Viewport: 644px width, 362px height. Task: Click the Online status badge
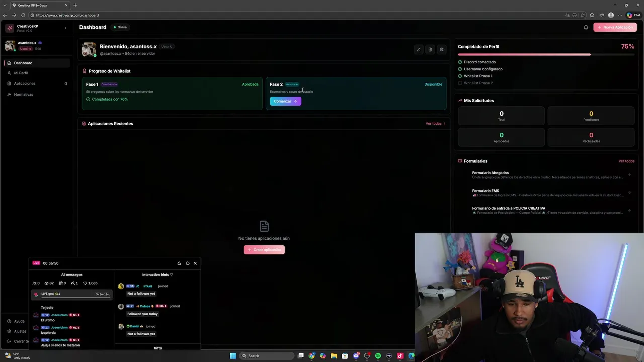120,27
